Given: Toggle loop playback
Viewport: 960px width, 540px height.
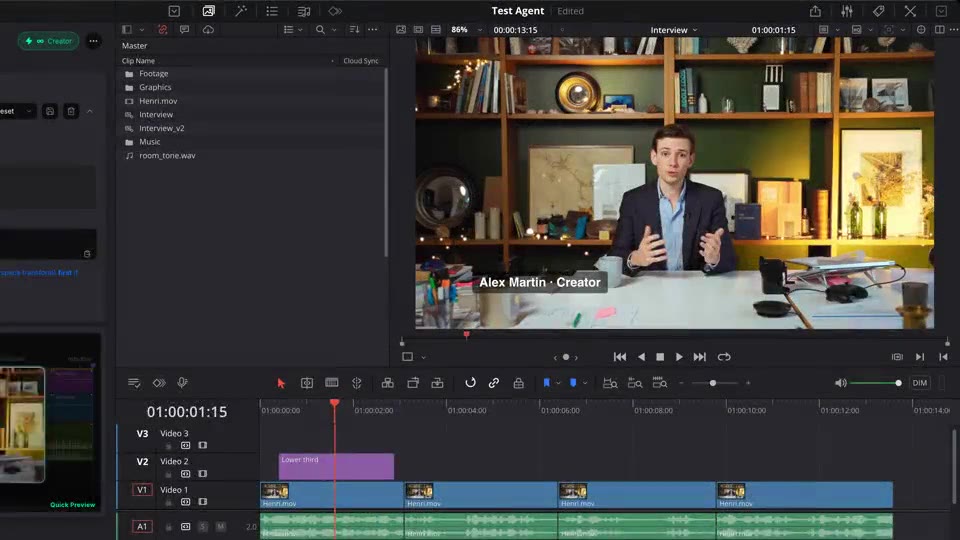Looking at the screenshot, I should (x=724, y=357).
